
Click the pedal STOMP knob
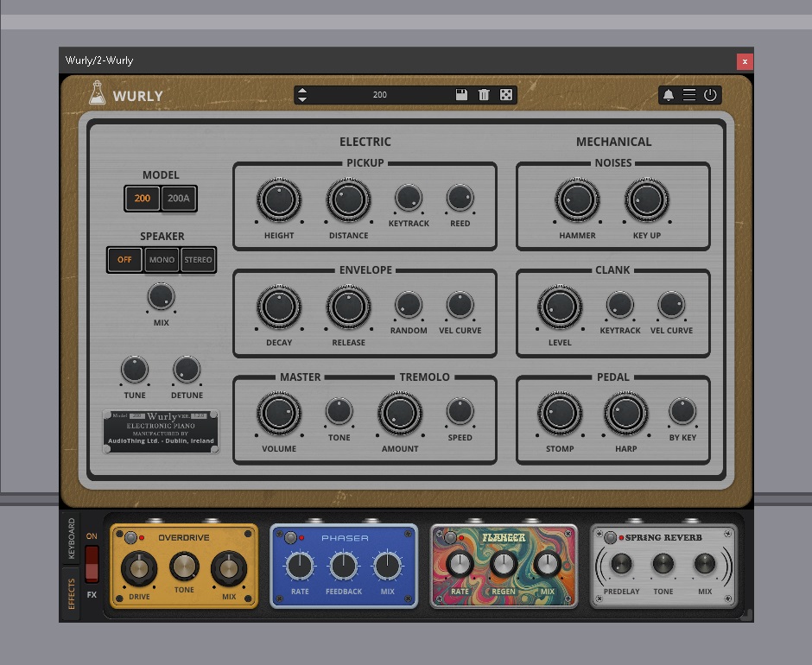click(x=560, y=414)
